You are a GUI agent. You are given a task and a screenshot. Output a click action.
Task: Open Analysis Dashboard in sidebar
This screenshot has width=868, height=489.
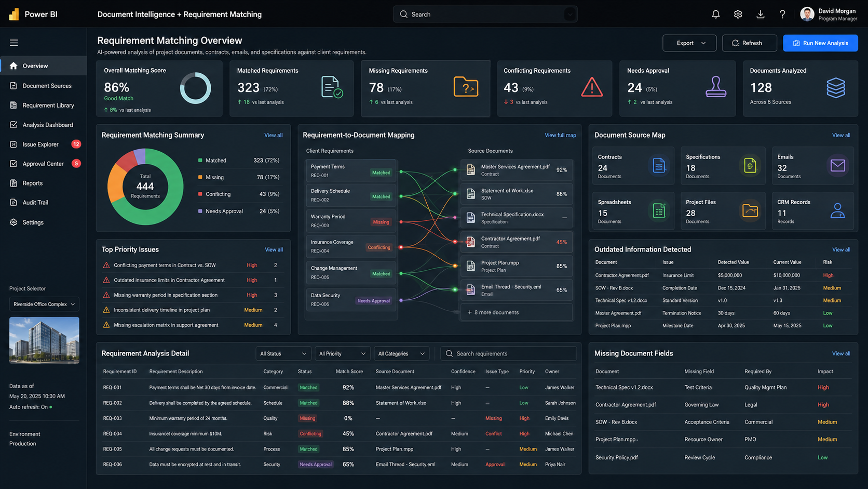pos(44,125)
